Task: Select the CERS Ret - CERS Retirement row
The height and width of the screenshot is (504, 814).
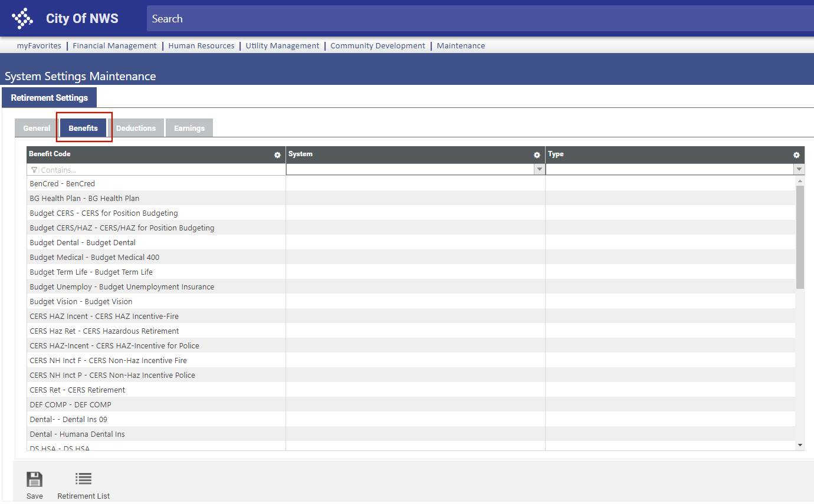Action: (x=77, y=390)
